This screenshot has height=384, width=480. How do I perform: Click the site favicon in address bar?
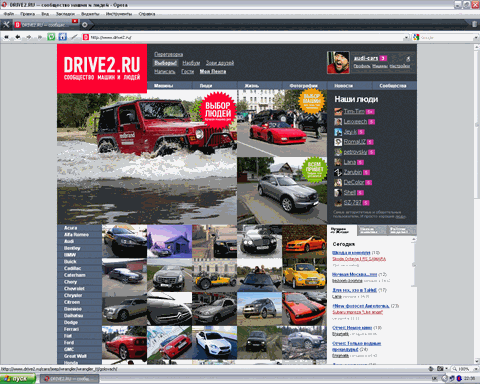click(x=86, y=37)
